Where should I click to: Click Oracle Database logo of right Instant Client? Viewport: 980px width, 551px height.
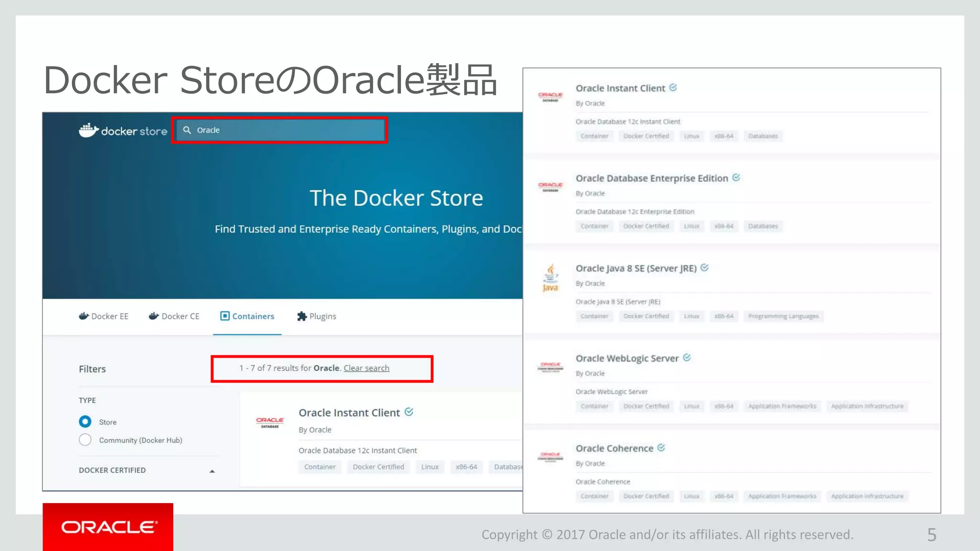click(x=550, y=97)
